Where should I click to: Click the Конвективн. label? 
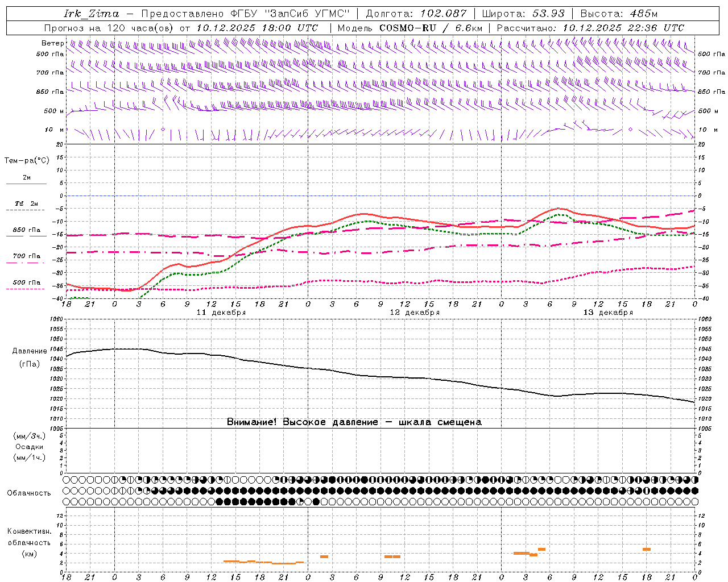[30, 531]
